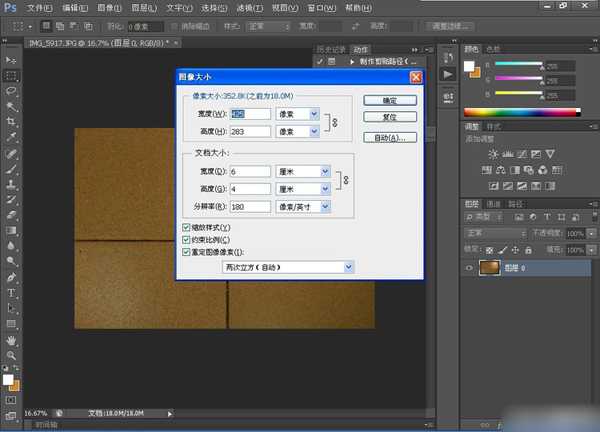Hide 图层 0 using the eye icon
Screen dimensions: 600x432
pos(470,268)
